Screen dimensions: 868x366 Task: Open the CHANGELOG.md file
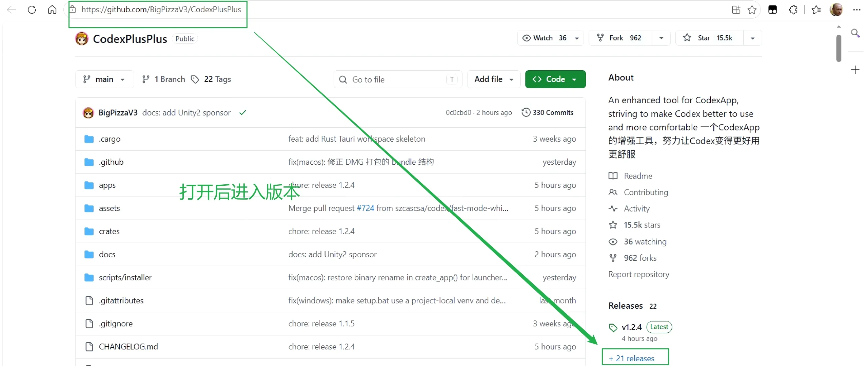coord(129,347)
